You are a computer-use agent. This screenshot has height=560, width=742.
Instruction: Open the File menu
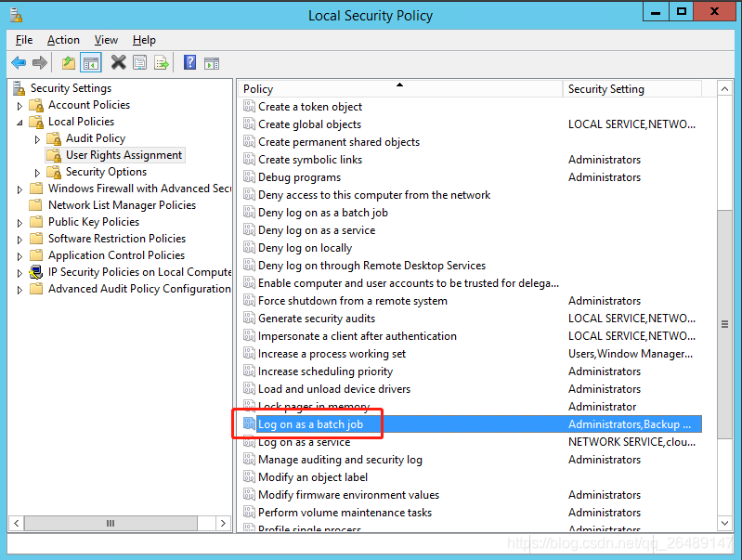[x=23, y=40]
